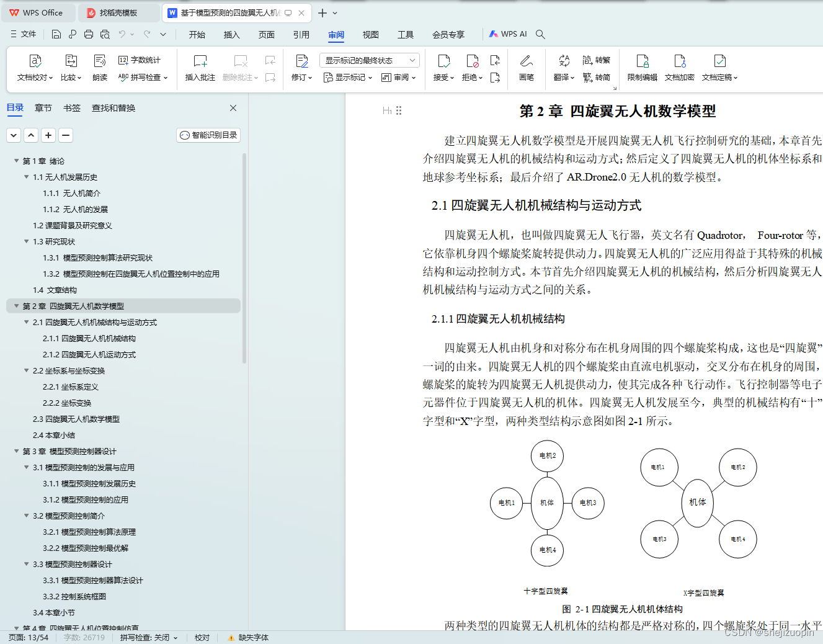Image resolution: width=823 pixels, height=644 pixels.
Task: Collapse 2.2 坐标系与坐标变换 node
Action: click(27, 370)
